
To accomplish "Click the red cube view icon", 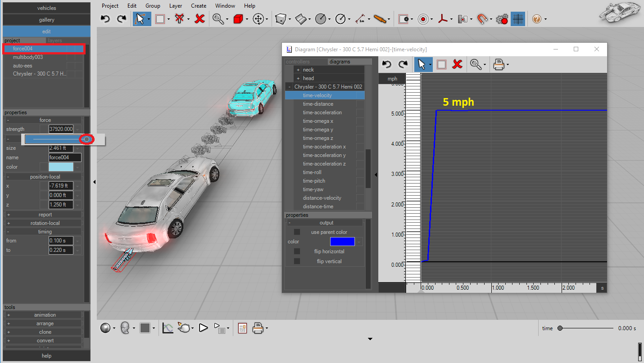I will (238, 19).
